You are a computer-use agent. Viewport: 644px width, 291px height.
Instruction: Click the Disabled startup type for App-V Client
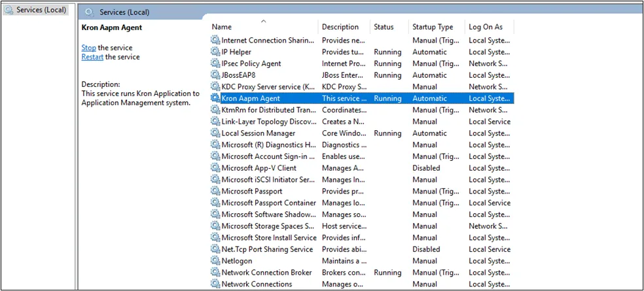point(426,168)
